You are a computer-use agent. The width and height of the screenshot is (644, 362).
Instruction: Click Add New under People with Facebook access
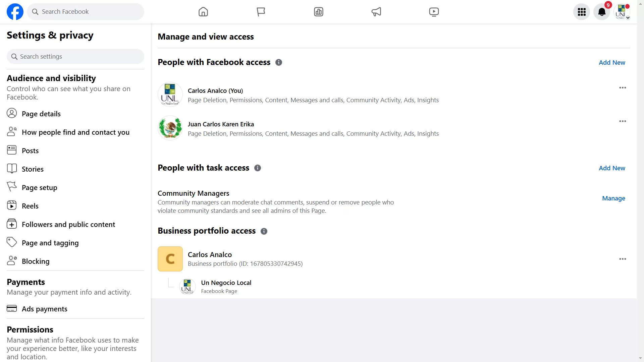pos(612,62)
